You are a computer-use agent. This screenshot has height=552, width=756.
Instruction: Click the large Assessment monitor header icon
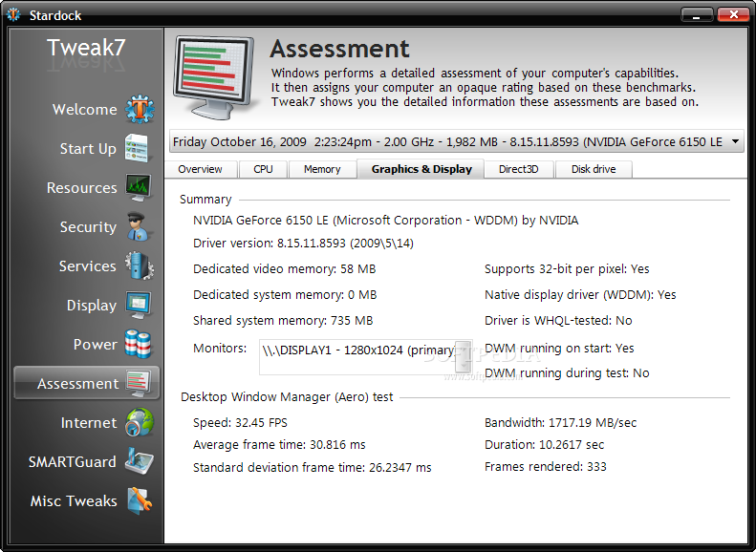[214, 77]
